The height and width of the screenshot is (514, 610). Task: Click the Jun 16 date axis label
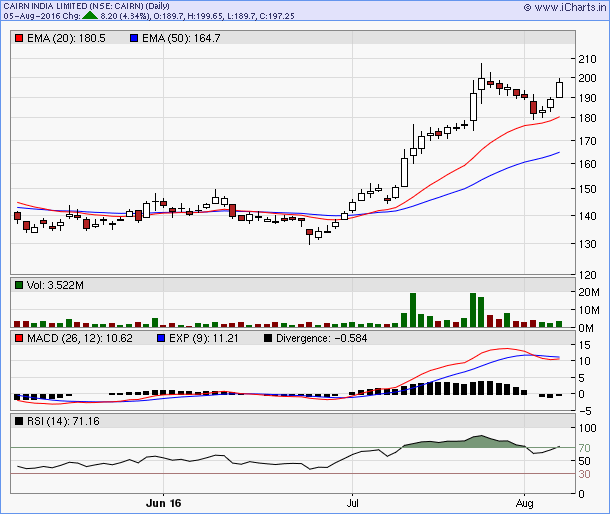(163, 503)
